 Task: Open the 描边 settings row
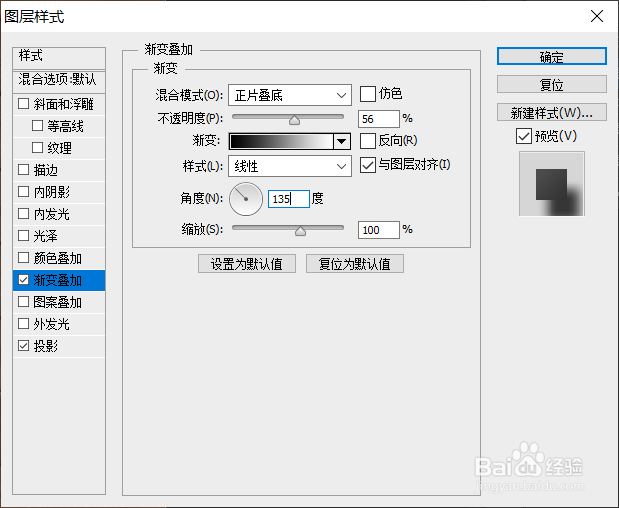[x=59, y=170]
